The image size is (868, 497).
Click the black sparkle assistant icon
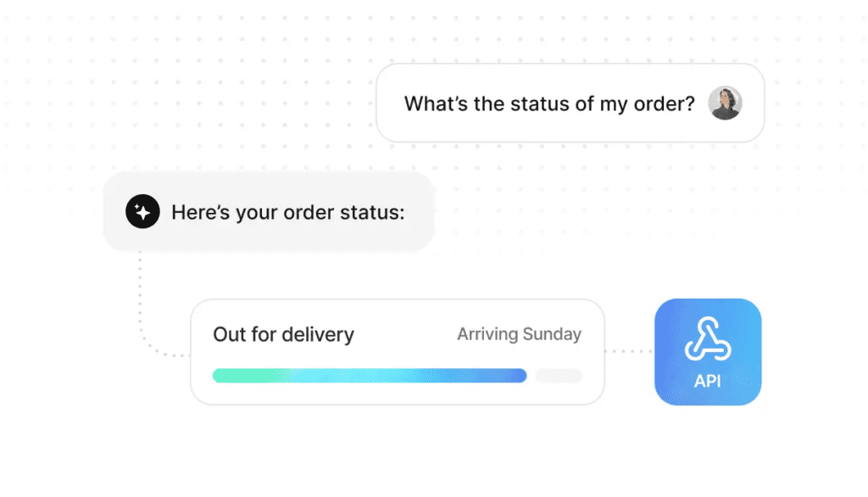click(142, 212)
